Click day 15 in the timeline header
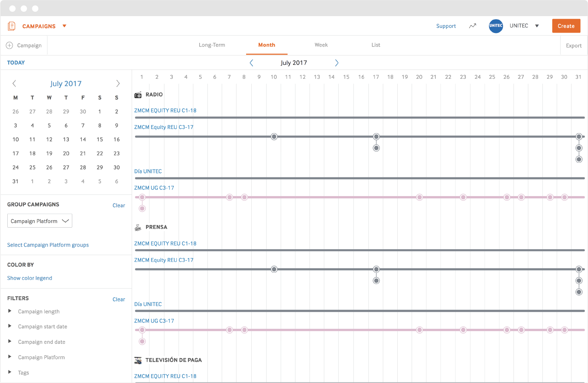 (346, 77)
